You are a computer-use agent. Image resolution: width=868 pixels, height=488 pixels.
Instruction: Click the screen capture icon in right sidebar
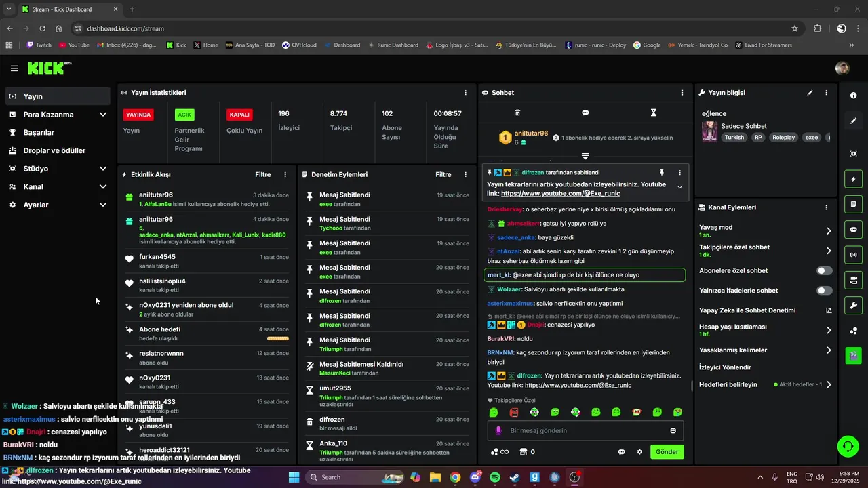pyautogui.click(x=853, y=154)
